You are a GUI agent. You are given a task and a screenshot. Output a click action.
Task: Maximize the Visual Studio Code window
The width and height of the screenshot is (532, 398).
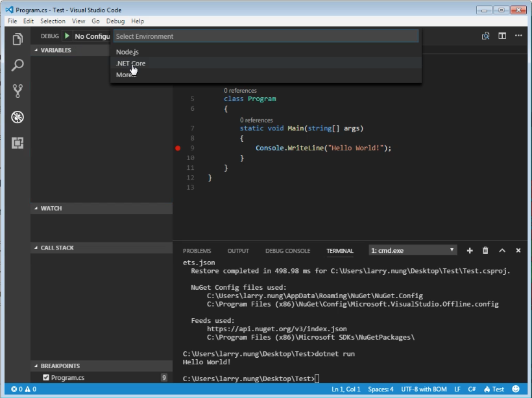[x=501, y=10]
